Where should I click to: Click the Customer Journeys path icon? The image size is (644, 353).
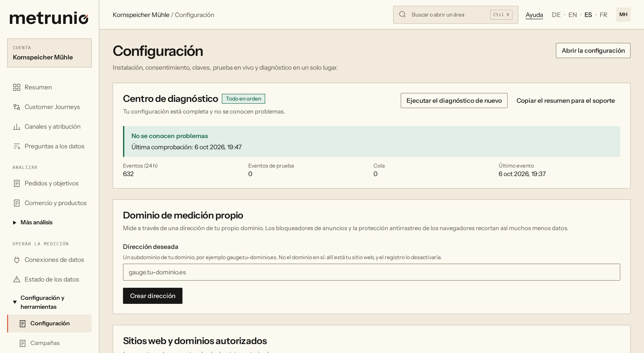[x=17, y=107]
